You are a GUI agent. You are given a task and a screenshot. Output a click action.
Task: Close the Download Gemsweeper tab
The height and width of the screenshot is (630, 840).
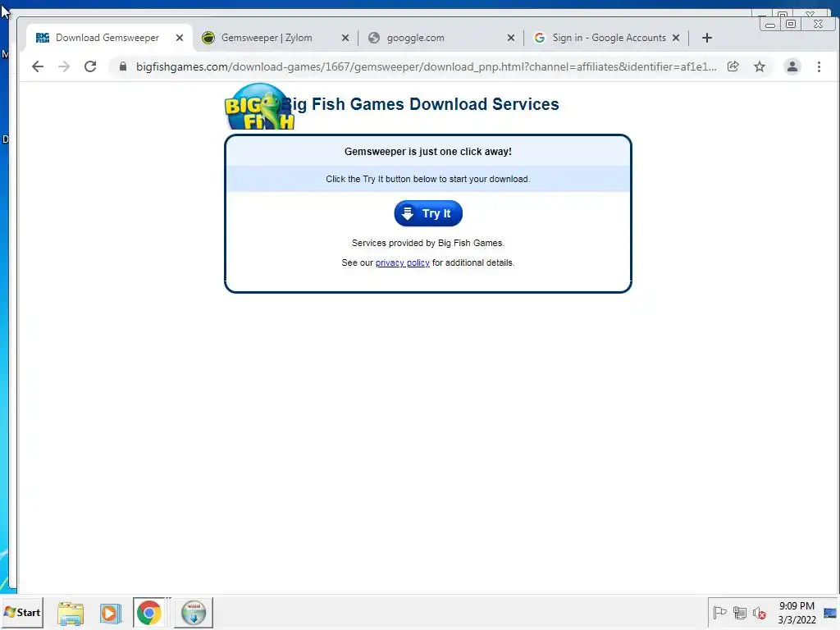tap(180, 38)
